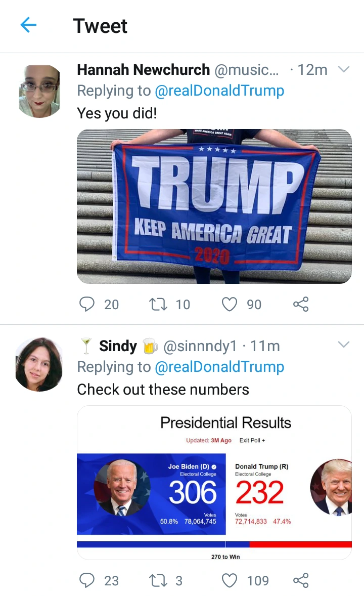Select the 'Yes you did!' tweet text
This screenshot has width=364, height=596.
click(117, 113)
